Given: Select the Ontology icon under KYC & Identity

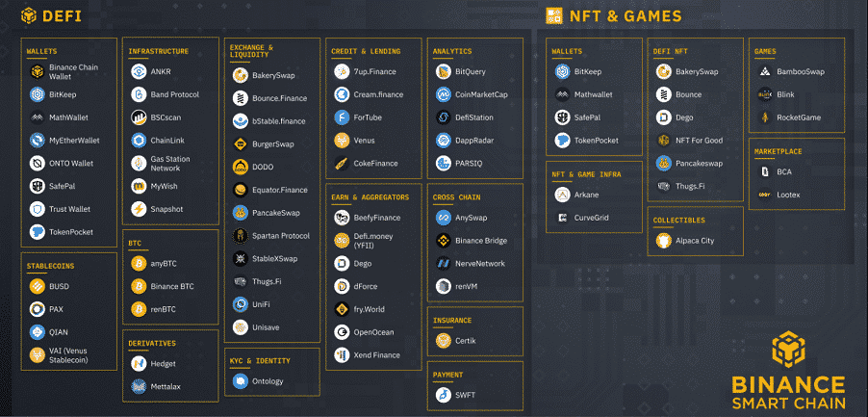Looking at the screenshot, I should 240,380.
